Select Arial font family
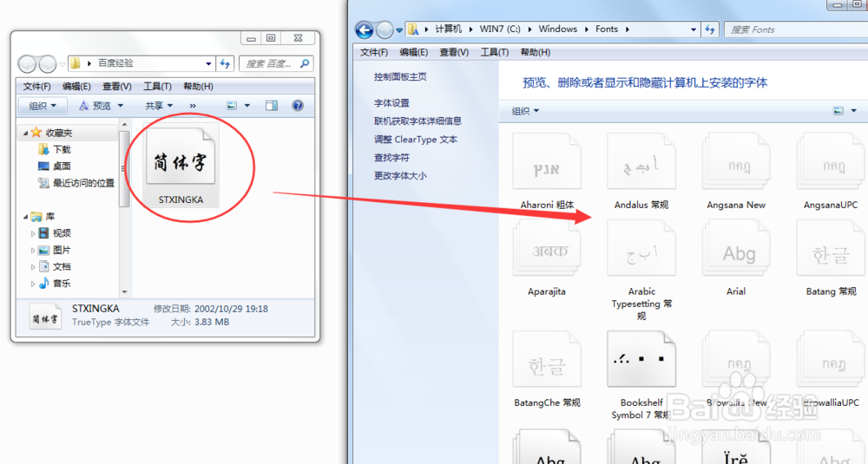Screen dimensions: 868x464 tap(736, 258)
